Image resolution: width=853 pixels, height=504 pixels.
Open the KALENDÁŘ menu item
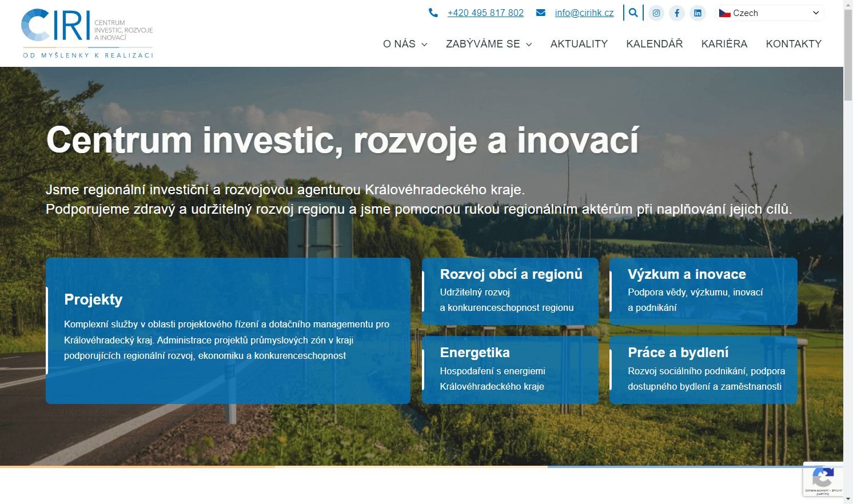[654, 44]
